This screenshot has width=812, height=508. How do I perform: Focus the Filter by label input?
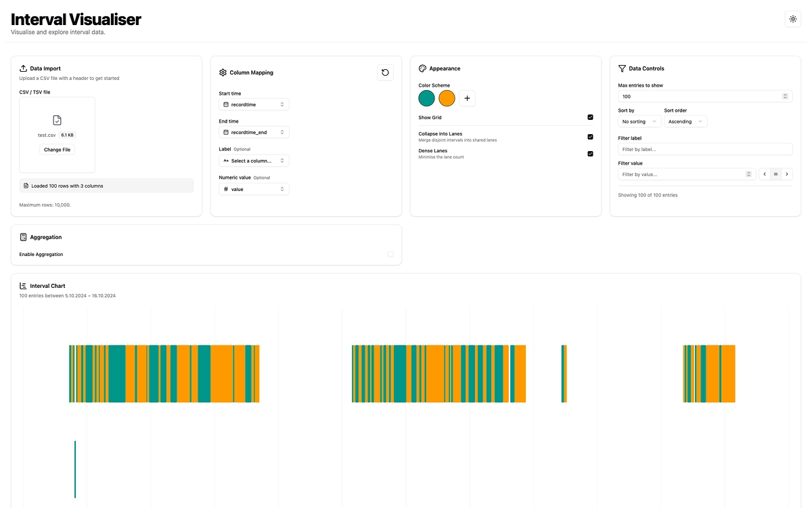pyautogui.click(x=705, y=149)
